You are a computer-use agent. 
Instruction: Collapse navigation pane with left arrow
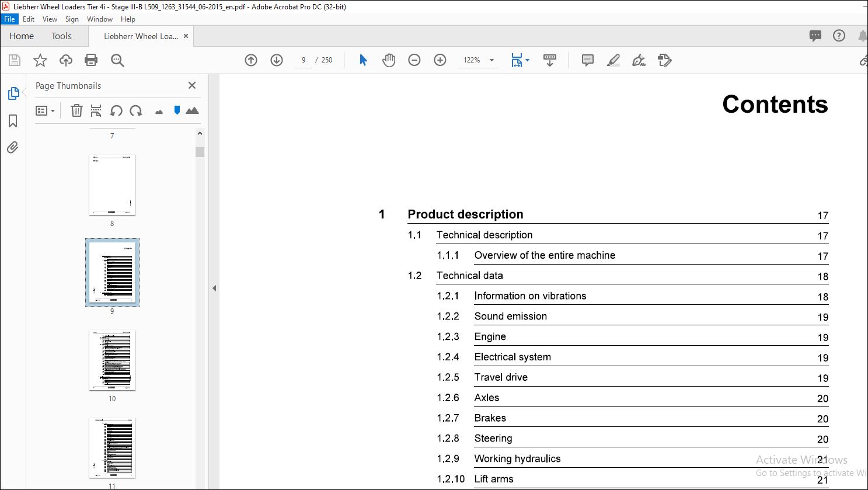coord(214,288)
